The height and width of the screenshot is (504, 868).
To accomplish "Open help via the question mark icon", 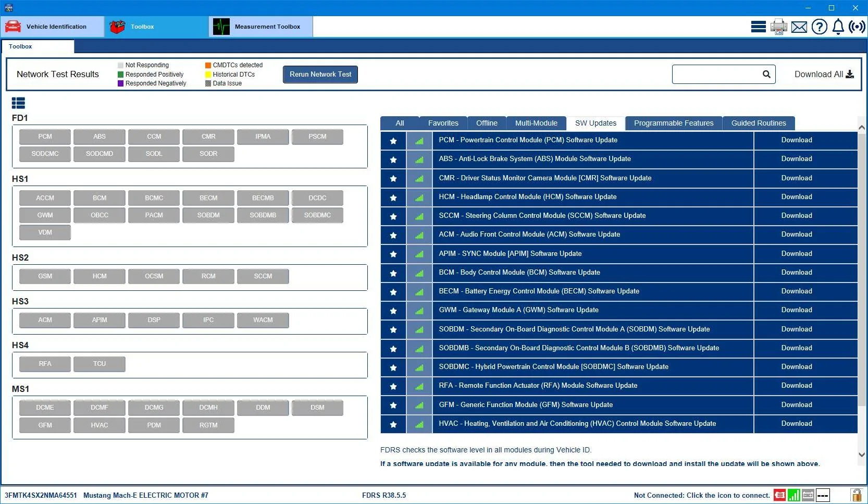I will click(x=819, y=27).
